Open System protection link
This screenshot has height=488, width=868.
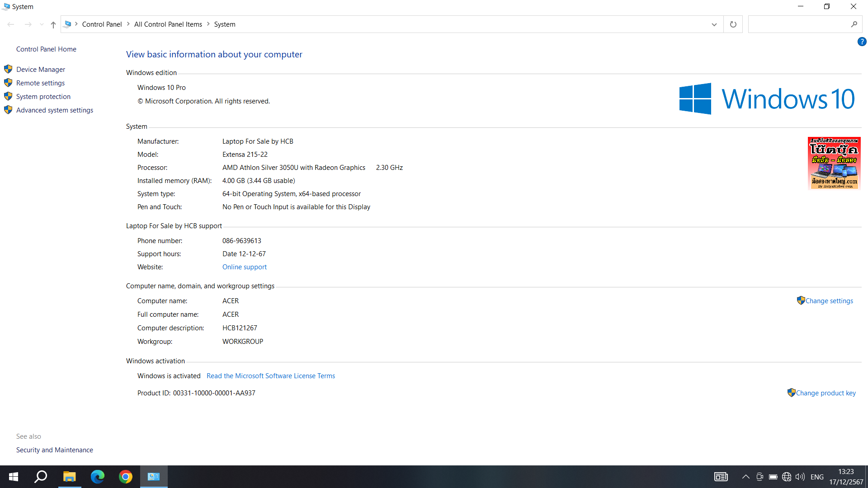pos(43,96)
